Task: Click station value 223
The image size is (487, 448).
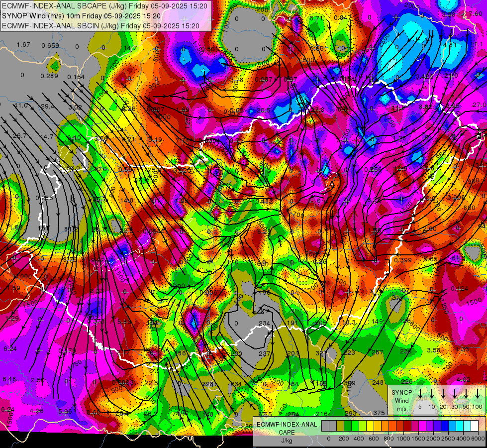Action: [x=349, y=352]
